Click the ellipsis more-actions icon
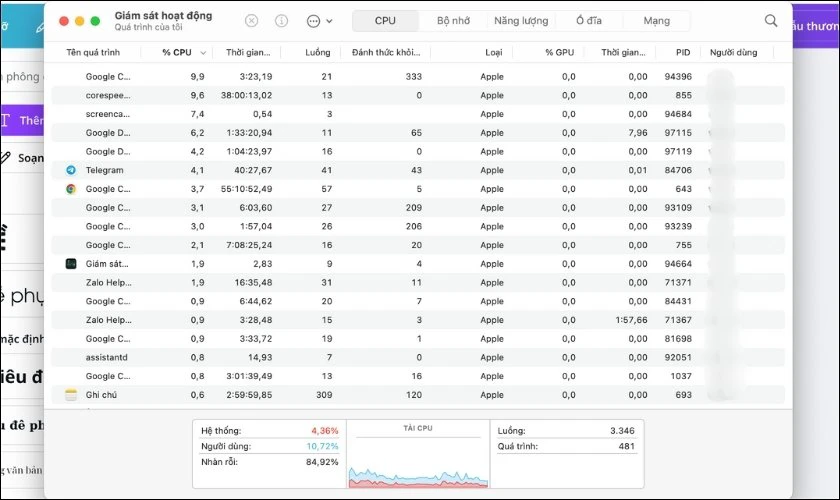 pyautogui.click(x=313, y=21)
